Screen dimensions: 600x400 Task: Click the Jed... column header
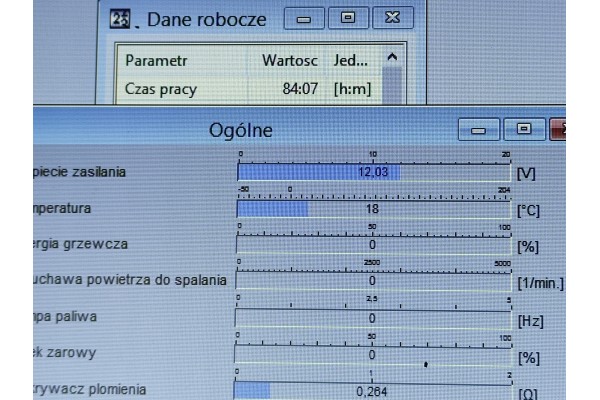[351, 60]
